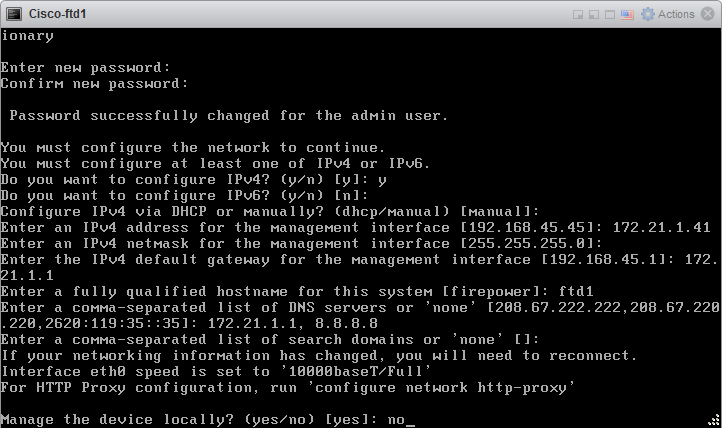Click the DNS servers entry '172.21.1.1, 8.8.8.8'

292,324
